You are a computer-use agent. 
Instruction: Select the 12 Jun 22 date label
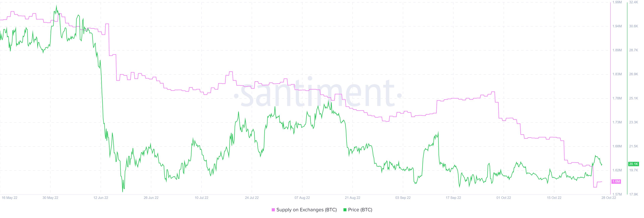pyautogui.click(x=101, y=198)
